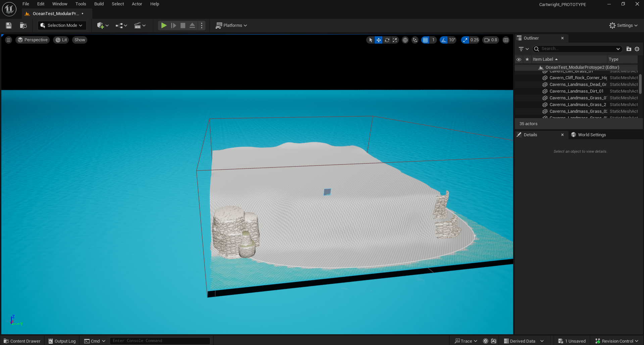Viewport: 644px width, 345px height.
Task: Open grid snap size value 1
Action: [433, 40]
